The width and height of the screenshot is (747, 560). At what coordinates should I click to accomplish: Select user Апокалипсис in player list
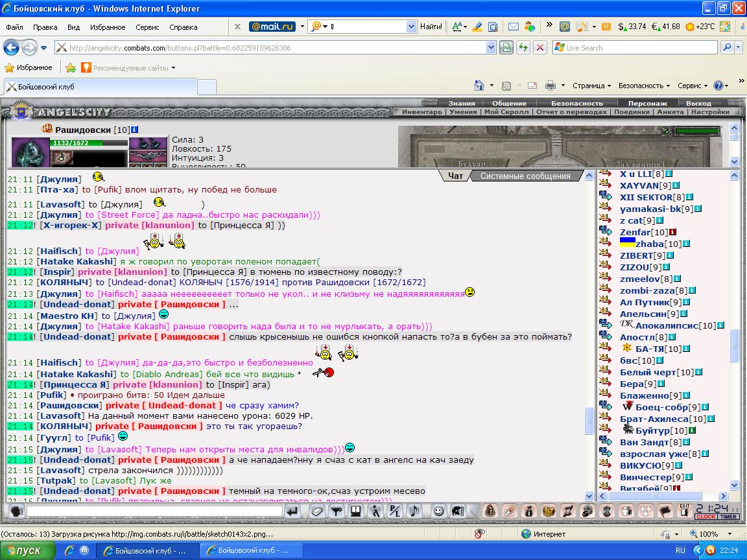pyautogui.click(x=667, y=326)
